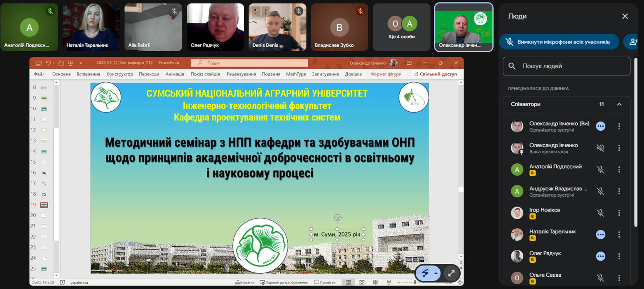Click Вимкнути мікрофони всіх учасників button
The height and width of the screenshot is (289, 644).
(559, 42)
